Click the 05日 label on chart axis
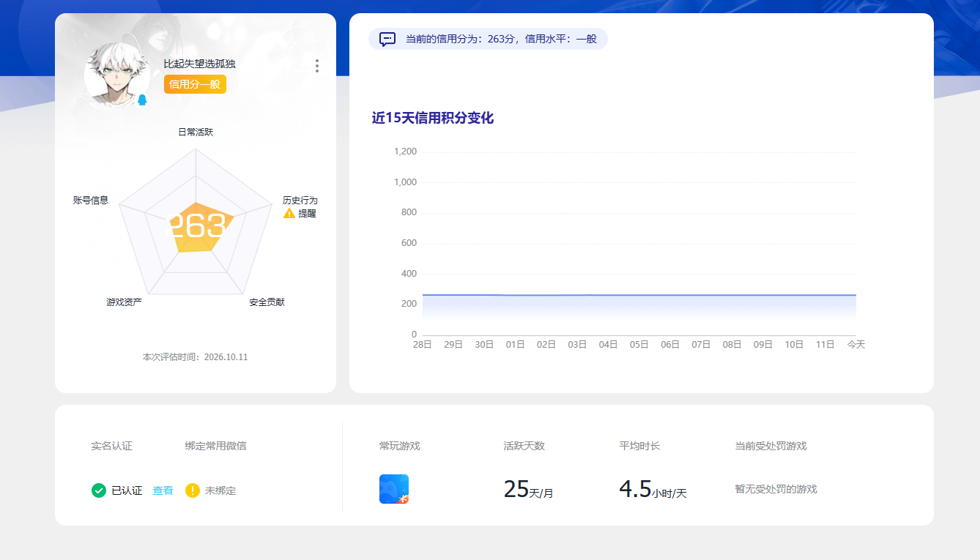This screenshot has width=980, height=560. pyautogui.click(x=639, y=344)
